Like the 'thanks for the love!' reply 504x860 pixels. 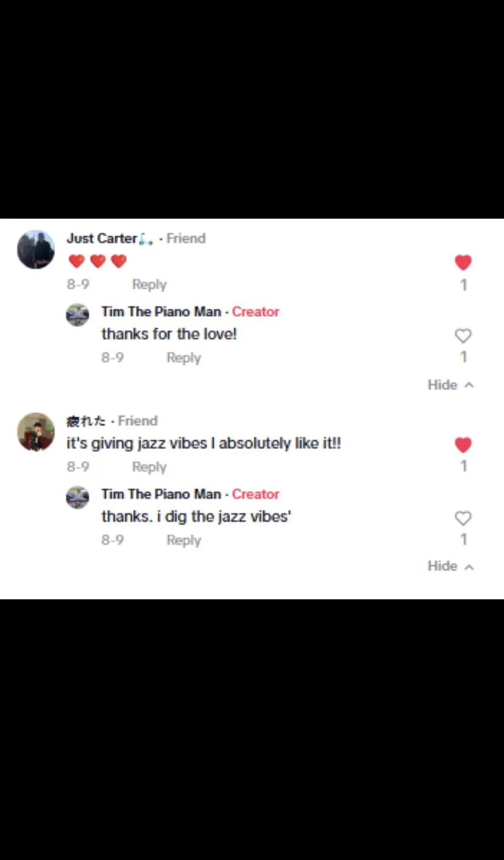[463, 336]
